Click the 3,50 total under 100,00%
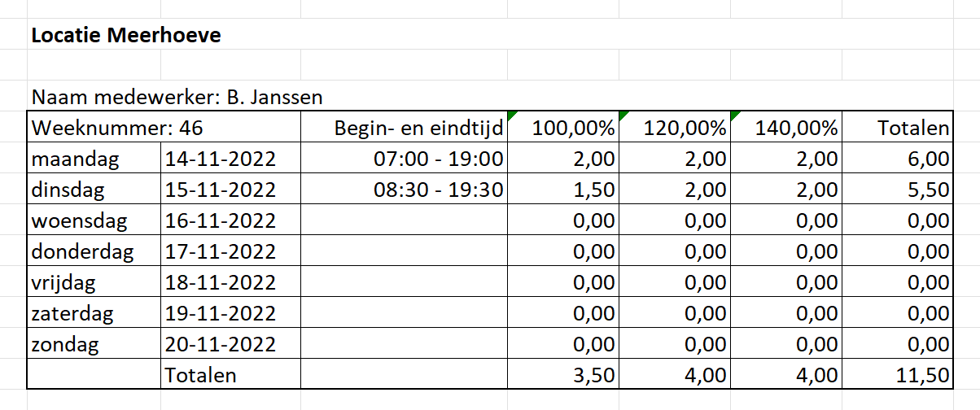The height and width of the screenshot is (410, 980). pyautogui.click(x=594, y=375)
